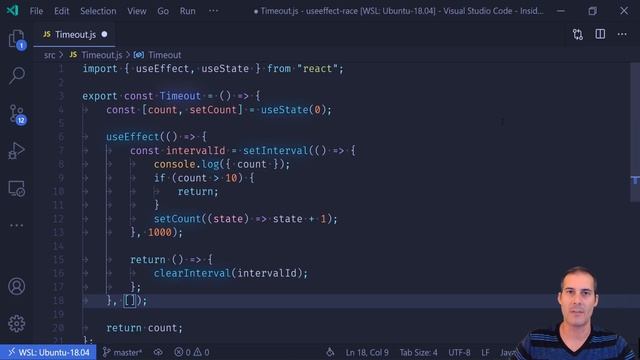This screenshot has height=360, width=640.
Task: Click line number 15 in gutter
Action: pyautogui.click(x=58, y=260)
